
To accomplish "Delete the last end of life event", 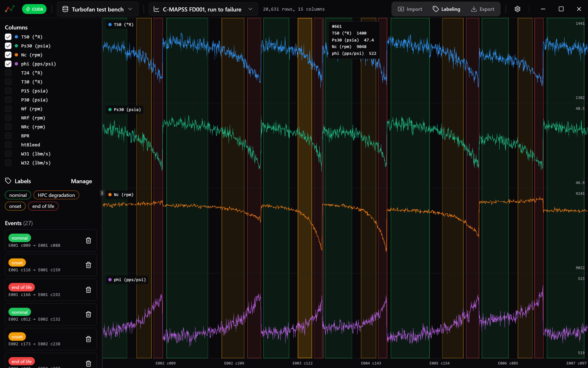I will pyautogui.click(x=88, y=364).
